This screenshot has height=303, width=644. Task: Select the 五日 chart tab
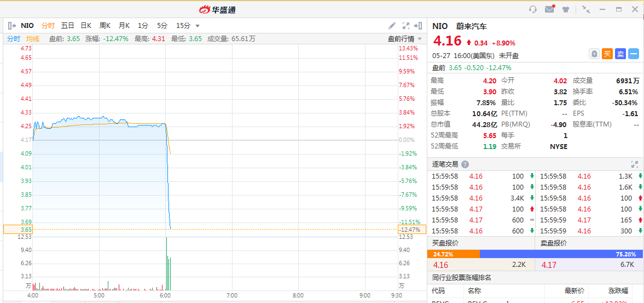coord(67,26)
